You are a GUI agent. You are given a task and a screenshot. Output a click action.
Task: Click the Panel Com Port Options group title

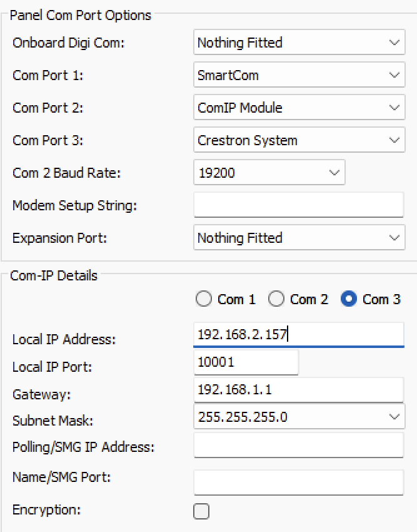click(81, 15)
